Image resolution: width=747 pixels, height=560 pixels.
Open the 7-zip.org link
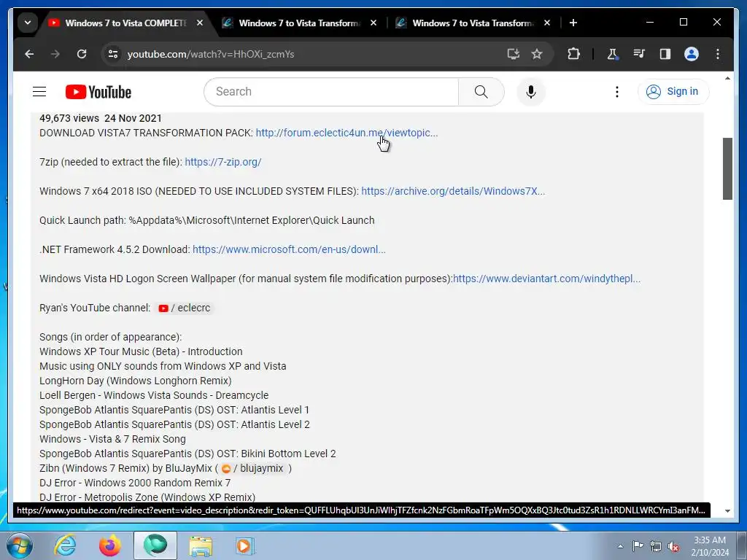[223, 162]
